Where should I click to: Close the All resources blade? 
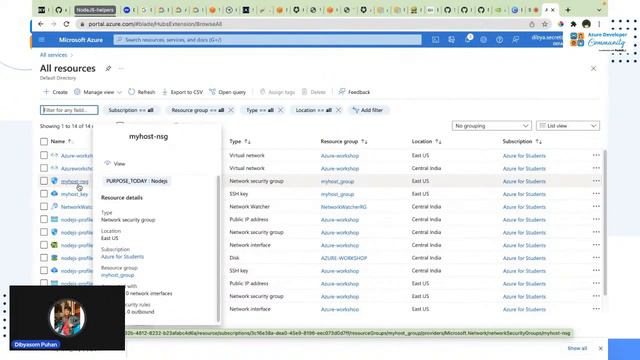[x=593, y=69]
